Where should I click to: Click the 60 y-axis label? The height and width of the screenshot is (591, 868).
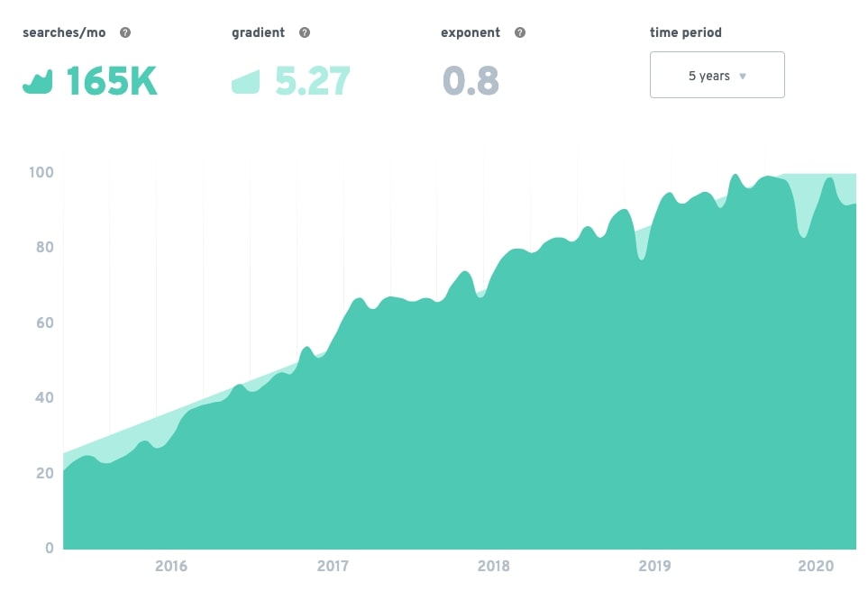coord(45,323)
